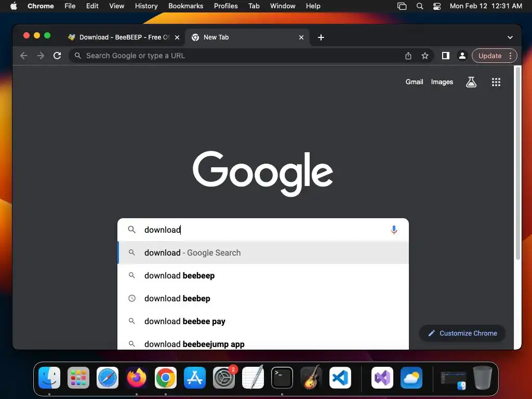The image size is (532, 399).
Task: Click the date and time in menu bar
Action: click(486, 6)
